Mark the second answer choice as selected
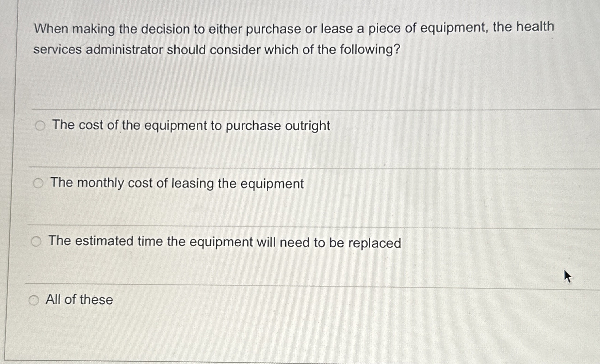600x364 pixels. (38, 183)
